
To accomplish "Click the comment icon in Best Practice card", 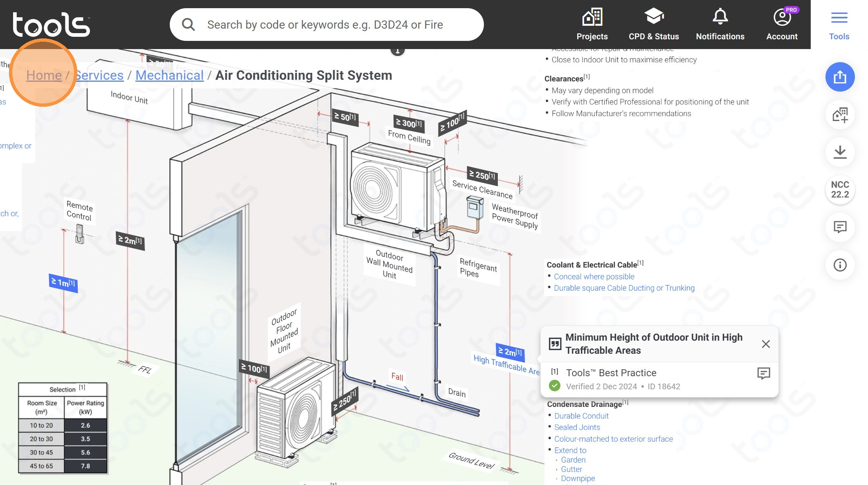I will click(x=763, y=373).
